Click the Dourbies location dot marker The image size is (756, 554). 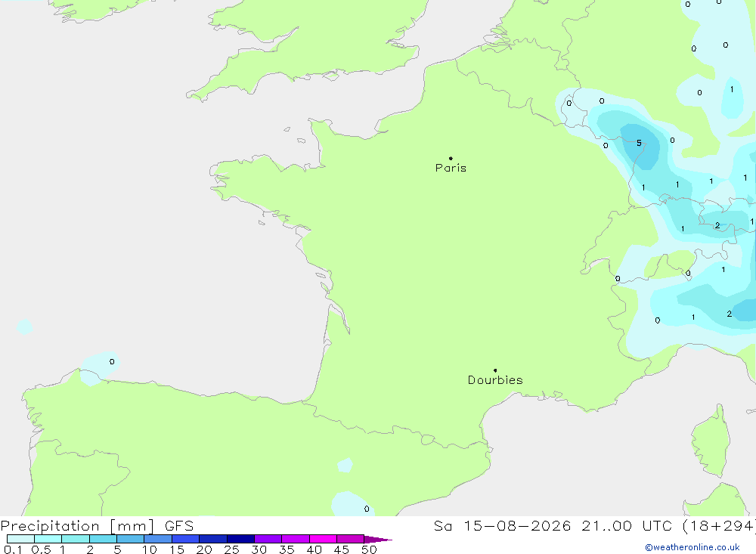(x=495, y=370)
